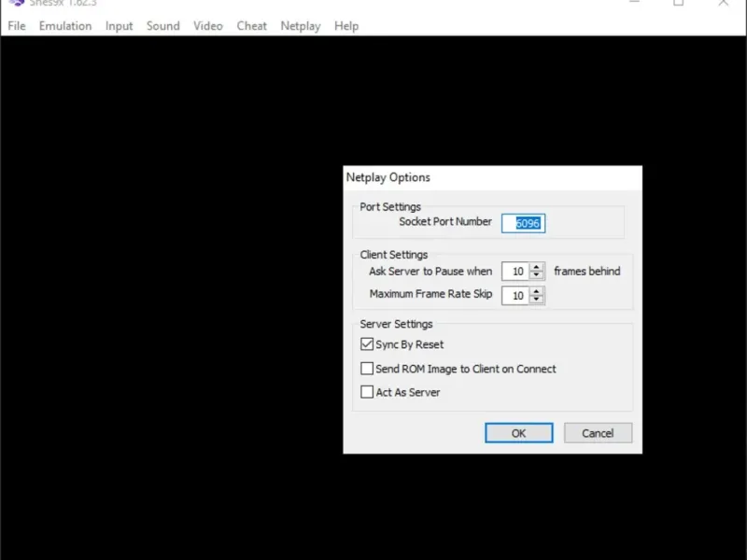The image size is (747, 560).
Task: Enable Send ROM Image to Client on Connect
Action: [x=367, y=368]
